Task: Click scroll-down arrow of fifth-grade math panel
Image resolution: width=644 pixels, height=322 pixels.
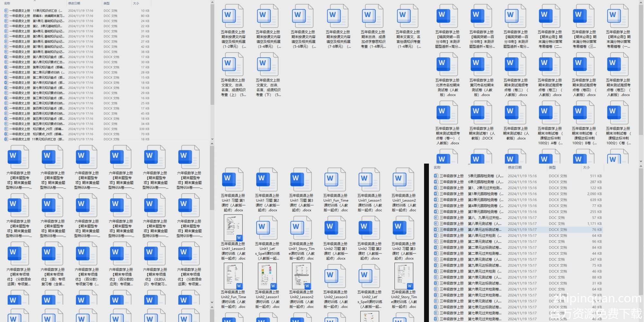Action: (x=641, y=161)
